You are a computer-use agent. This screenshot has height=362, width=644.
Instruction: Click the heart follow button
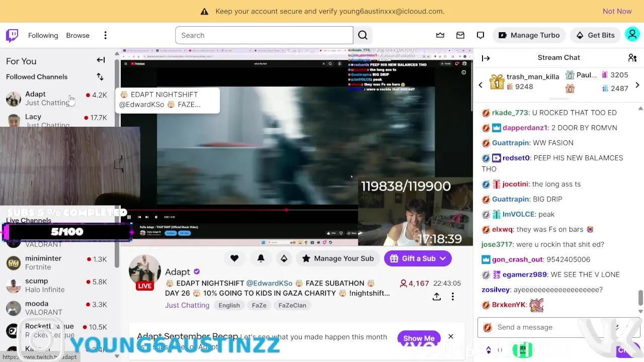234,258
